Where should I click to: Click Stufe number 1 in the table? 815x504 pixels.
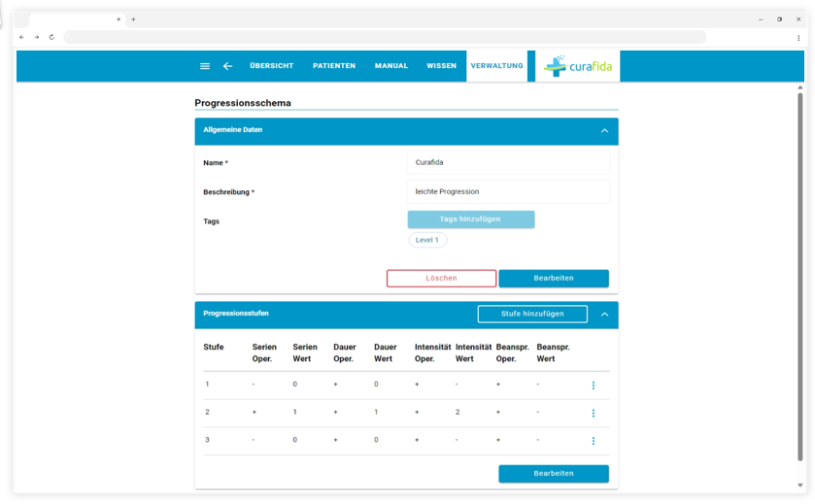click(x=207, y=385)
